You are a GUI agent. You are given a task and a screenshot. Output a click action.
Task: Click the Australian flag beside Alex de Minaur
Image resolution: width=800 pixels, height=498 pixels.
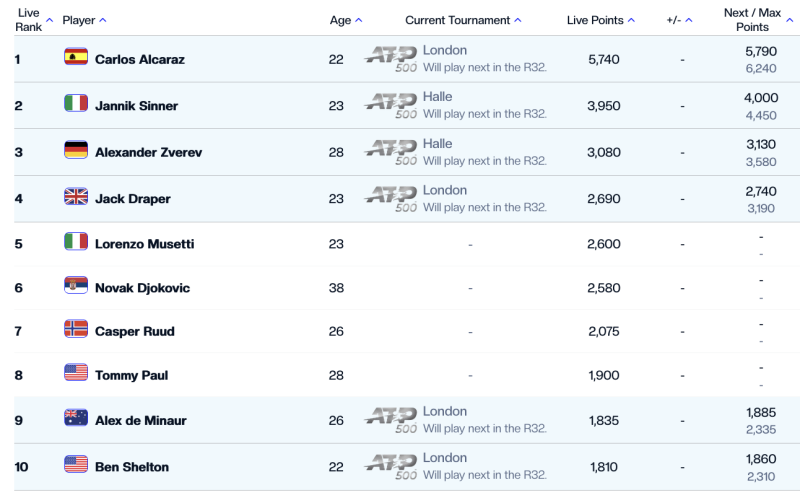pyautogui.click(x=76, y=417)
